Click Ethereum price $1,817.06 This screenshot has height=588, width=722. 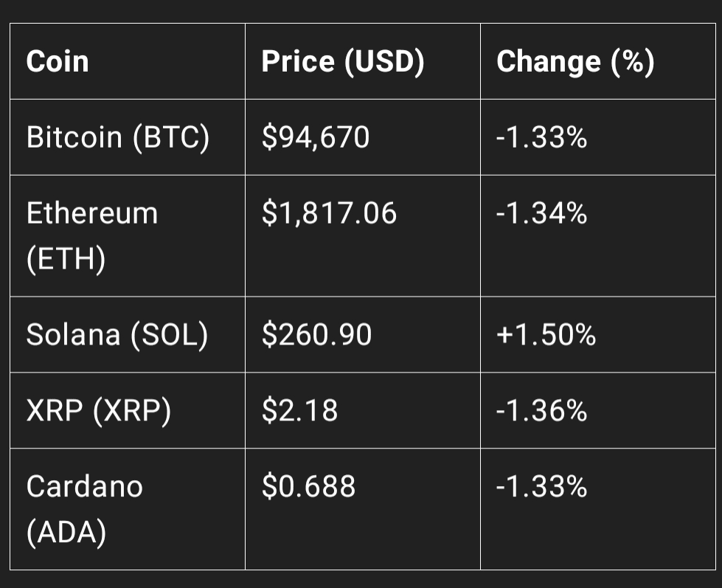click(x=329, y=214)
